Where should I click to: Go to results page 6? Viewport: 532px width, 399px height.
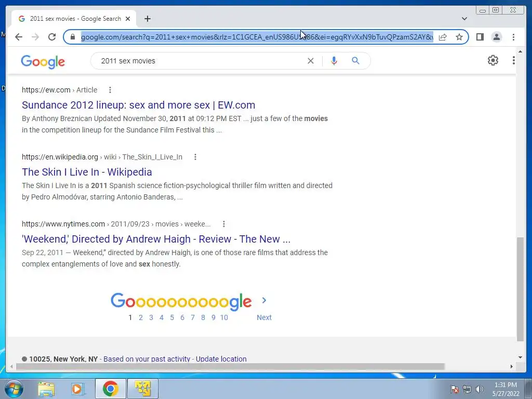[x=182, y=317]
